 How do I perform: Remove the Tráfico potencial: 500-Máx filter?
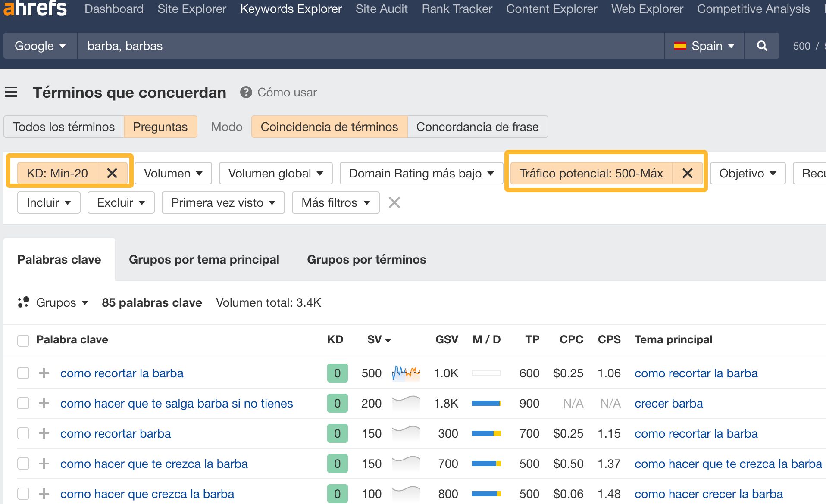pyautogui.click(x=687, y=173)
